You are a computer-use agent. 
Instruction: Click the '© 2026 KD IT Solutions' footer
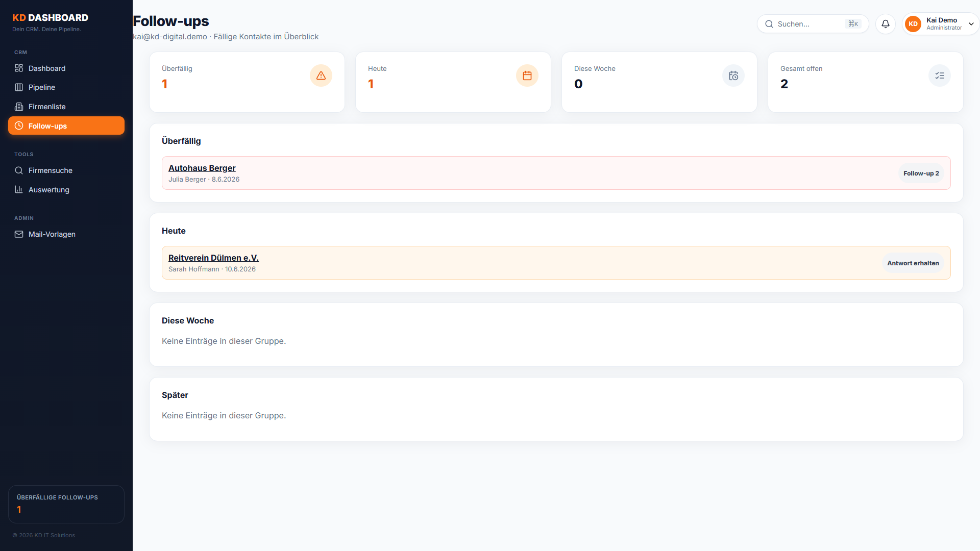pyautogui.click(x=44, y=535)
